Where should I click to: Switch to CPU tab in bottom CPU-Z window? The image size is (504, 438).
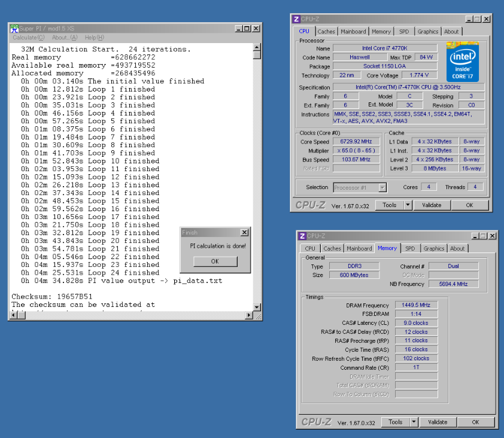click(310, 248)
